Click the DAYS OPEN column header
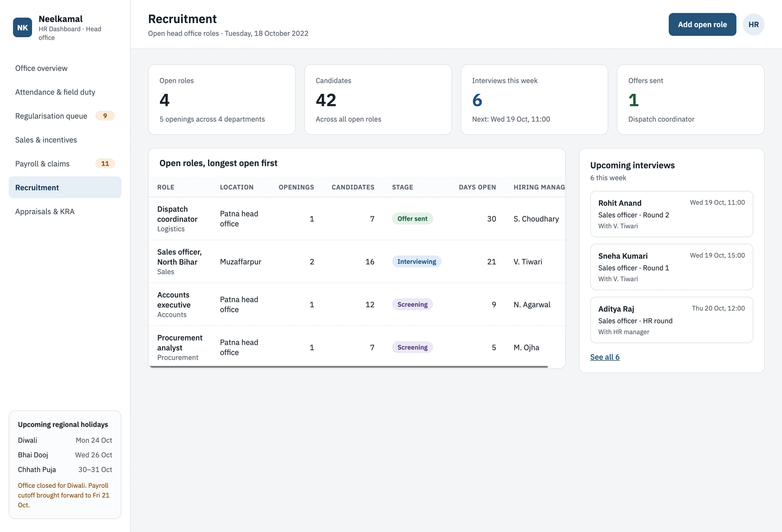The height and width of the screenshot is (532, 782). click(x=477, y=187)
